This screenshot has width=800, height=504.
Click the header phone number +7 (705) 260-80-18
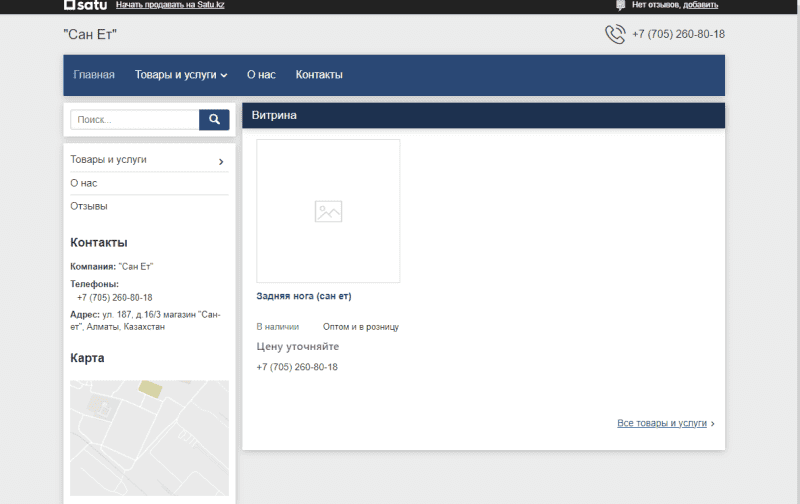678,34
